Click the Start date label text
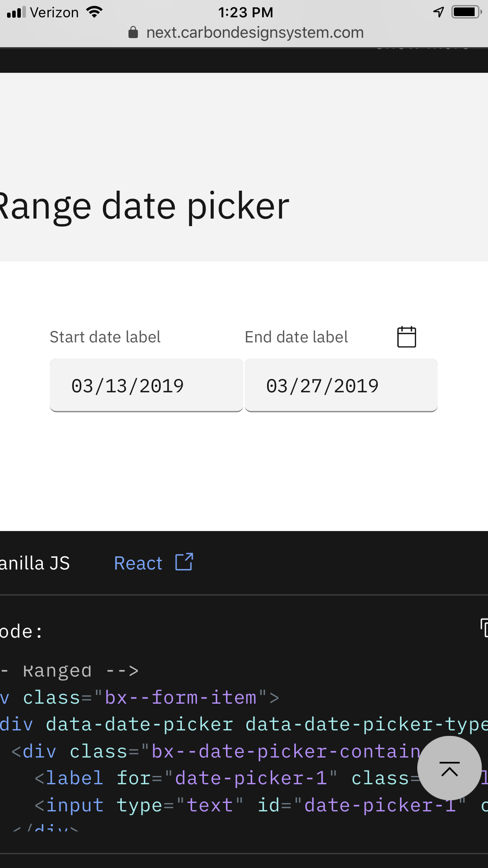488x868 pixels. pyautogui.click(x=105, y=337)
